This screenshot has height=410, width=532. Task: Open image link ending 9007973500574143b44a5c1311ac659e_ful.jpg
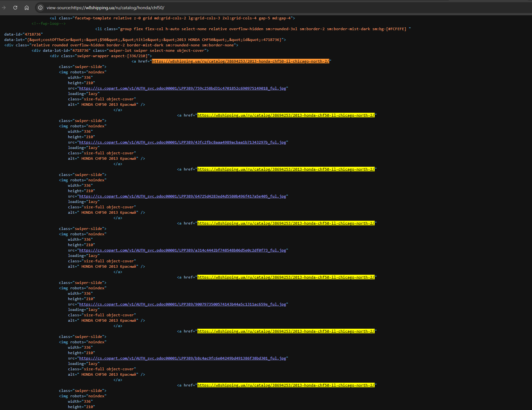click(x=182, y=304)
